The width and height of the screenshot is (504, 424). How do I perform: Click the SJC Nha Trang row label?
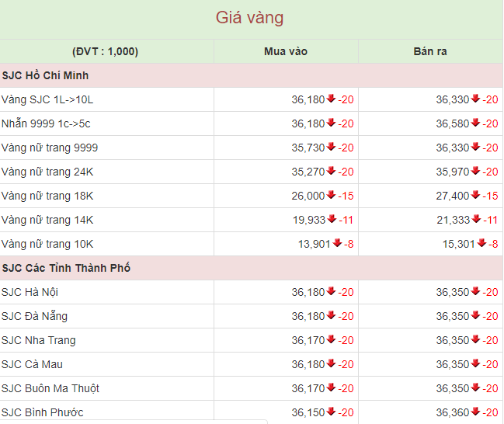click(39, 340)
